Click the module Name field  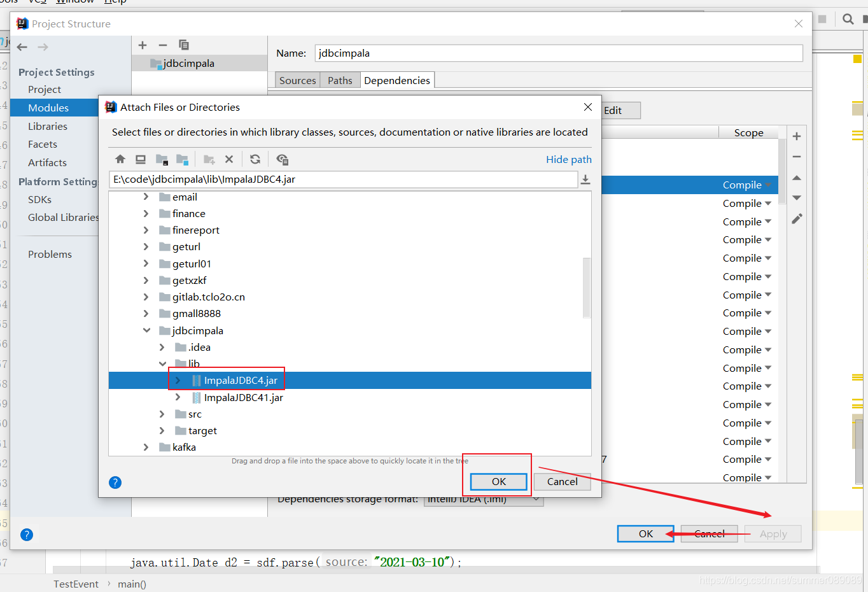(559, 53)
